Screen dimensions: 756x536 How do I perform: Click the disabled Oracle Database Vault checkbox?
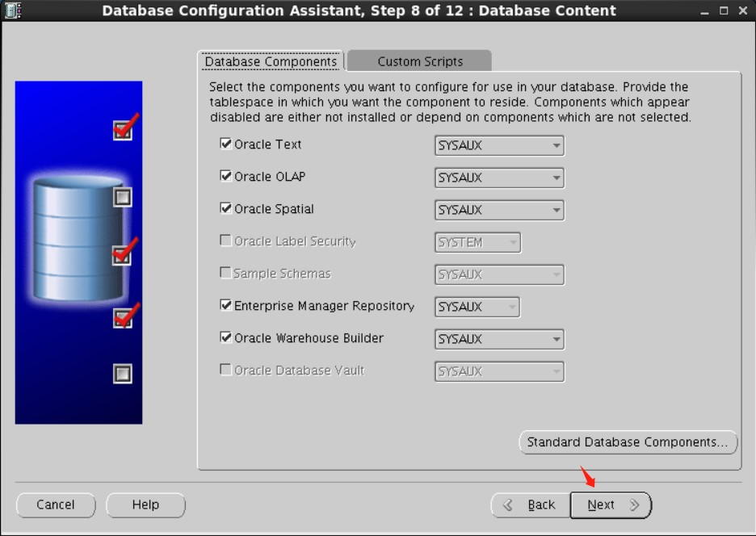[225, 370]
